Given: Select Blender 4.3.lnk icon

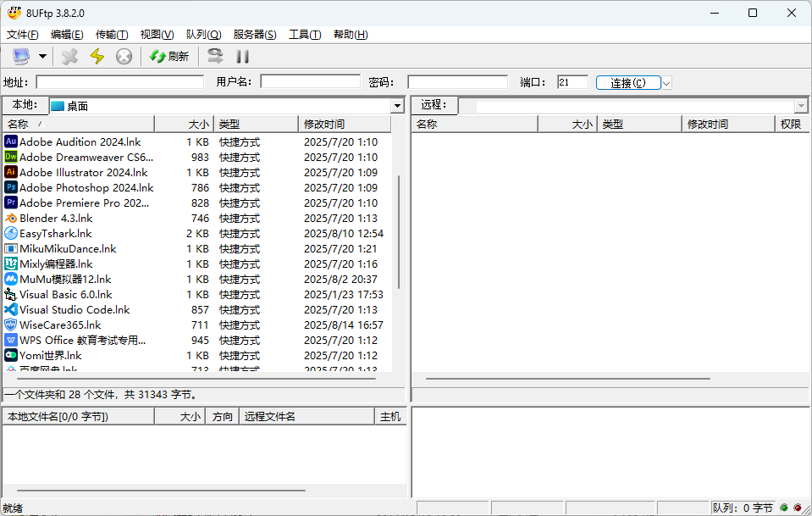Looking at the screenshot, I should click(11, 218).
